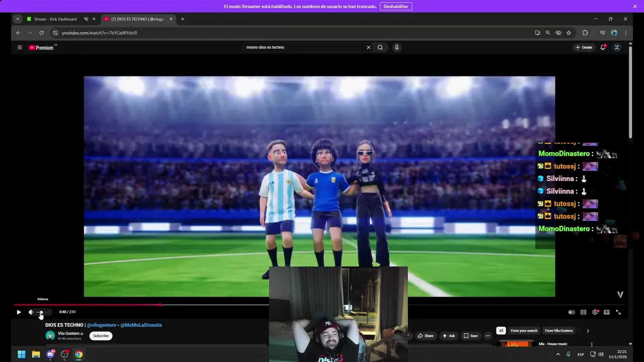644x362 pixels.
Task: Dismiss the streamer mode banner
Action: point(635,7)
